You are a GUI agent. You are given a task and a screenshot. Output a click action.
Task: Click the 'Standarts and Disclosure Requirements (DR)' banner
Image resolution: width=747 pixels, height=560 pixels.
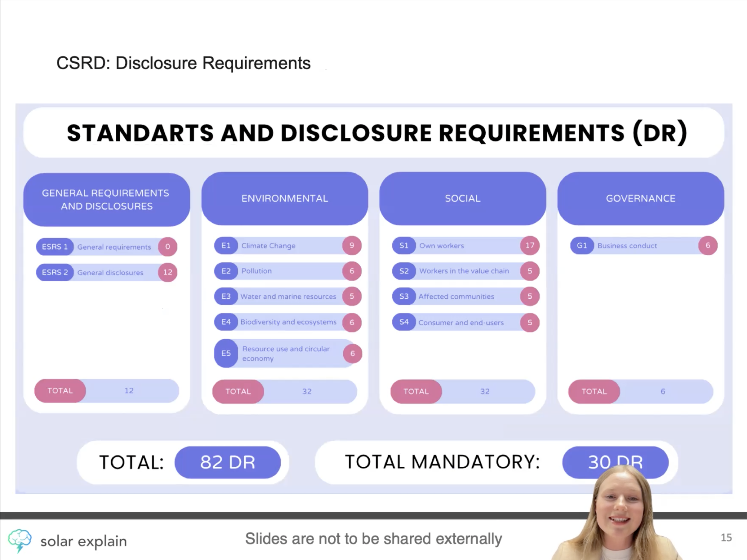(x=374, y=132)
